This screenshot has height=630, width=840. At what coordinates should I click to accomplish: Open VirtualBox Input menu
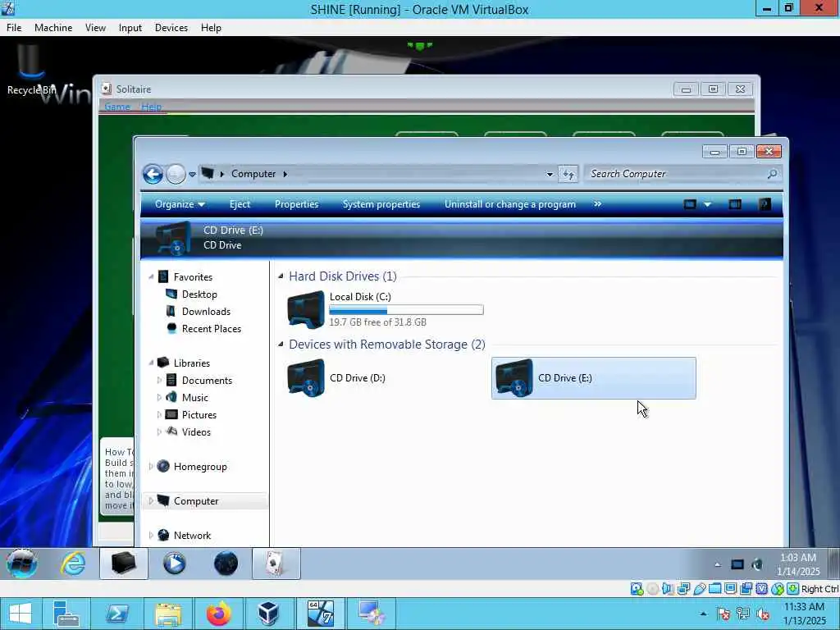[130, 28]
